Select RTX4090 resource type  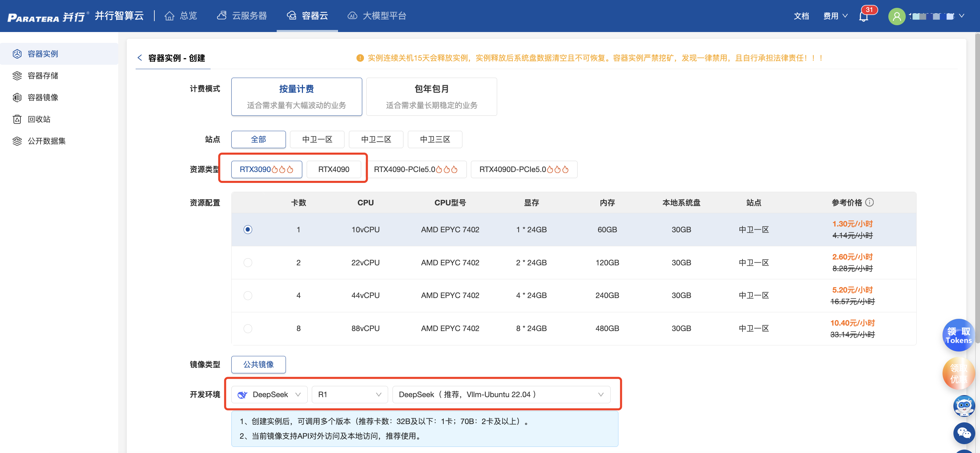click(x=334, y=169)
